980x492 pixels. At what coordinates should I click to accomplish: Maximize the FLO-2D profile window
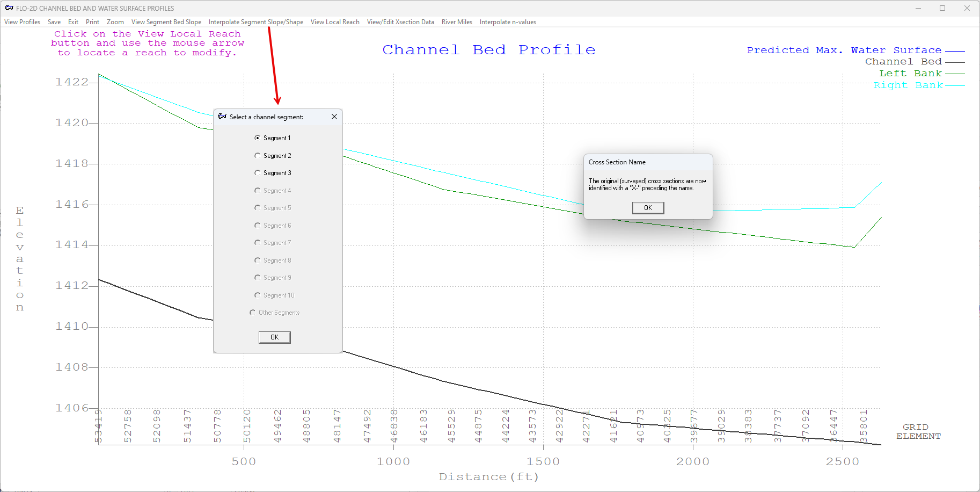942,8
